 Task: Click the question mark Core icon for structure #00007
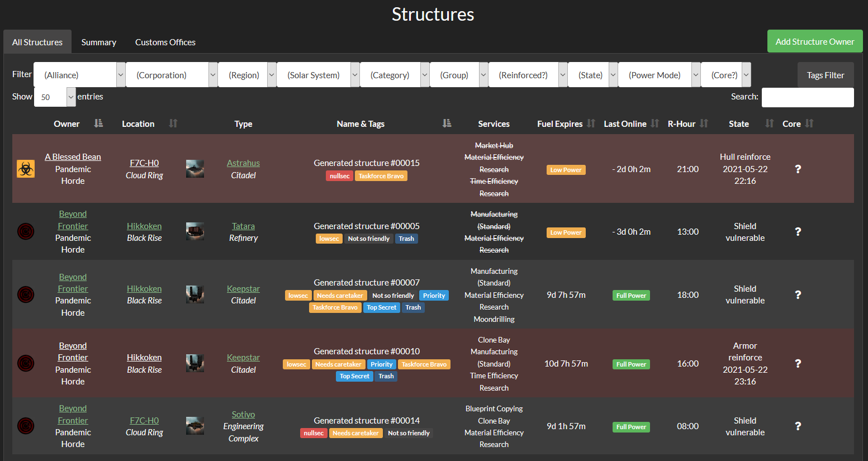pyautogui.click(x=798, y=294)
